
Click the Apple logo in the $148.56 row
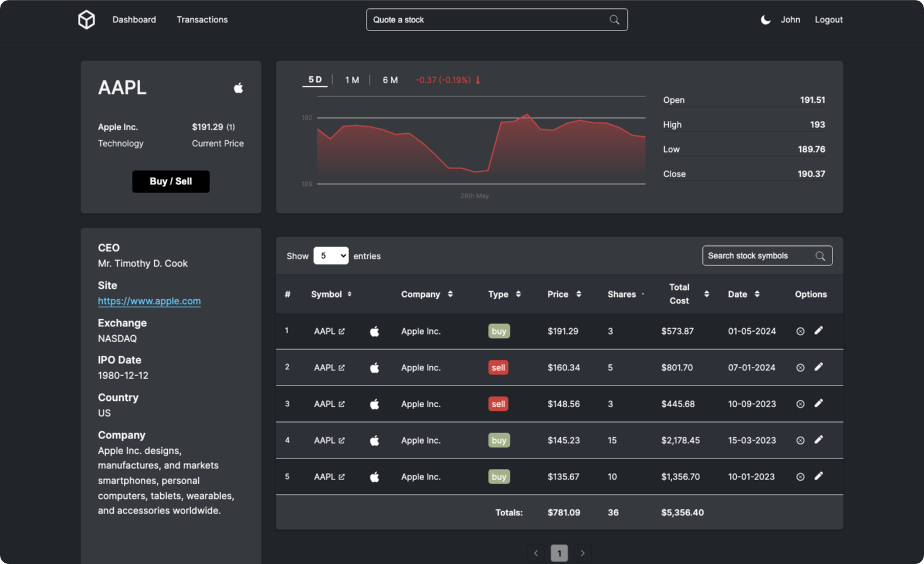(x=374, y=404)
